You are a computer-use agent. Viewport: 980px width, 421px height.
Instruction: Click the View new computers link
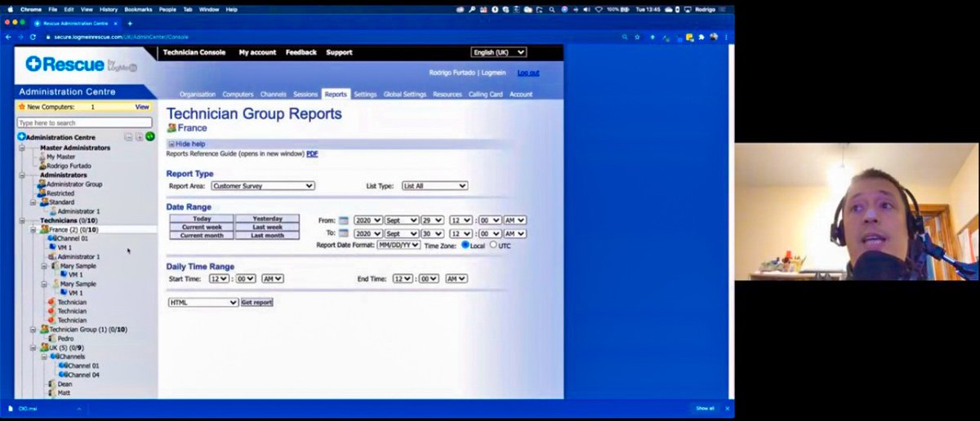click(142, 107)
